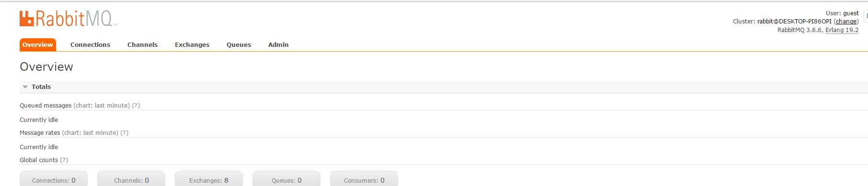The height and width of the screenshot is (186, 868).
Task: Show help for Global counts (?)
Action: pos(64,160)
